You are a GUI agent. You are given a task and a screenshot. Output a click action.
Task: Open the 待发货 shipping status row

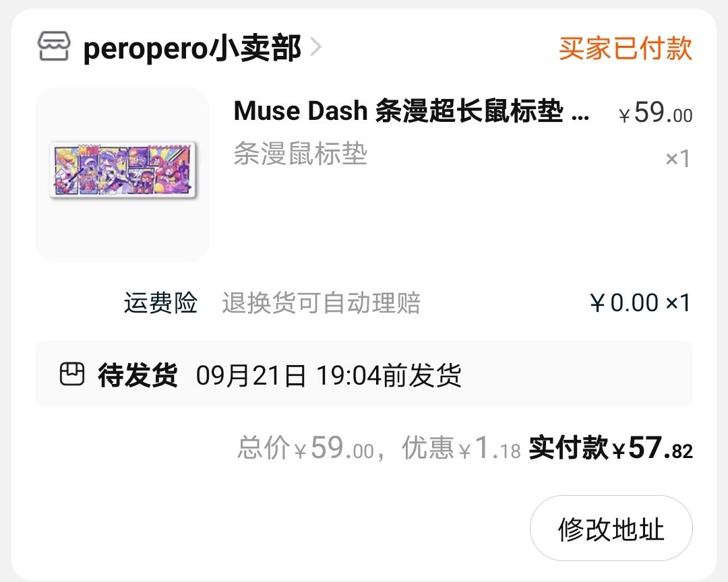pyautogui.click(x=364, y=374)
